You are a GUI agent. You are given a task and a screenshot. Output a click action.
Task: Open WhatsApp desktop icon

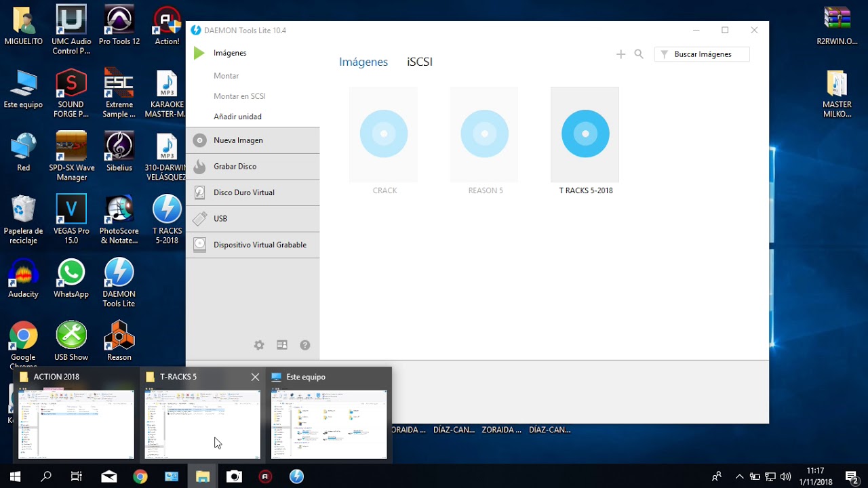[71, 279]
